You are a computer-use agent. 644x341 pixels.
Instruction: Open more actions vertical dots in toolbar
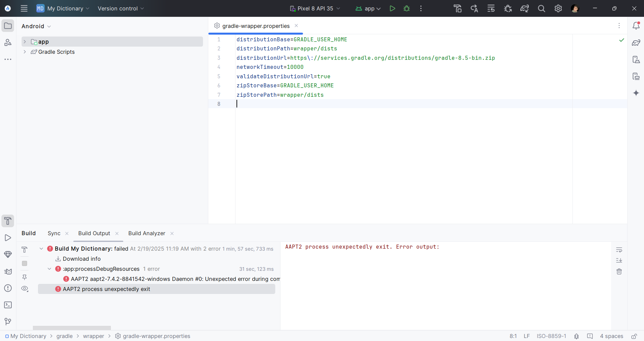421,8
